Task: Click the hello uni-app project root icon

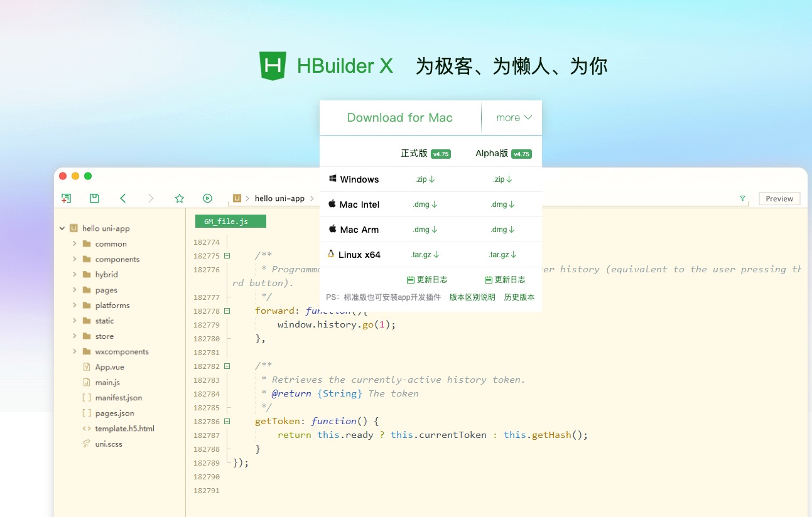Action: coord(73,228)
